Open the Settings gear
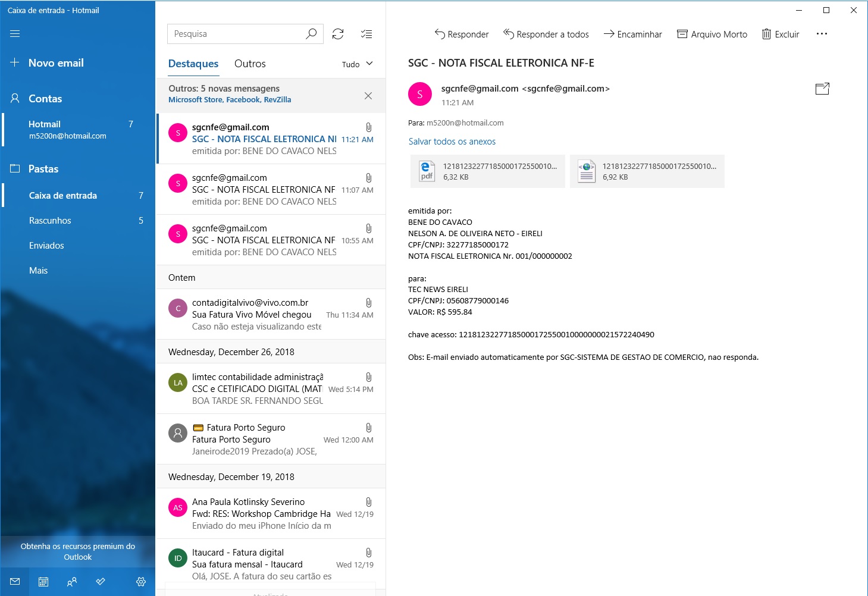 141,582
